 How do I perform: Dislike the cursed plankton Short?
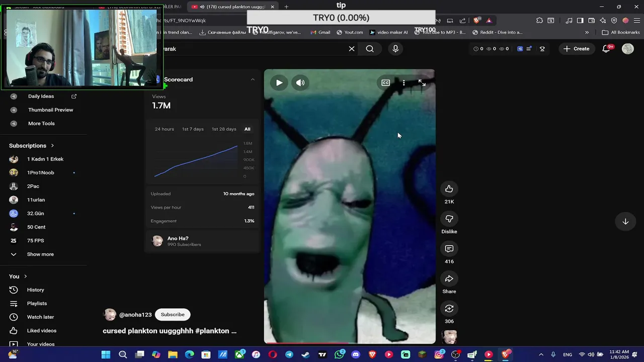click(x=449, y=219)
